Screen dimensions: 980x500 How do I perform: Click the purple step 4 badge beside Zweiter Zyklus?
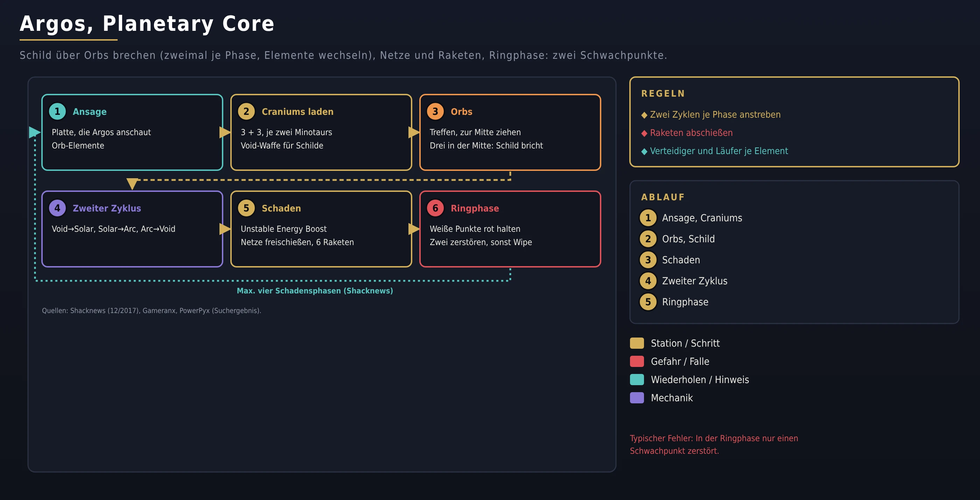click(x=57, y=208)
